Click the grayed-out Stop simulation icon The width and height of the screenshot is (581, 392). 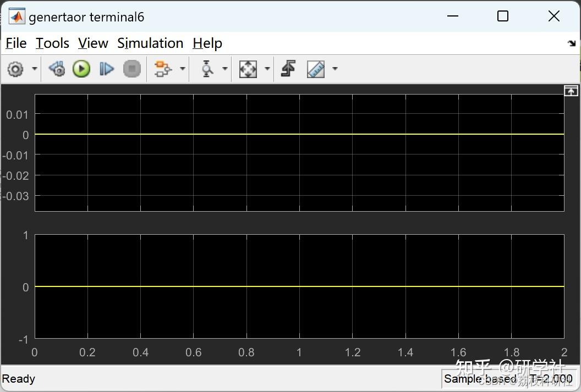tap(132, 69)
